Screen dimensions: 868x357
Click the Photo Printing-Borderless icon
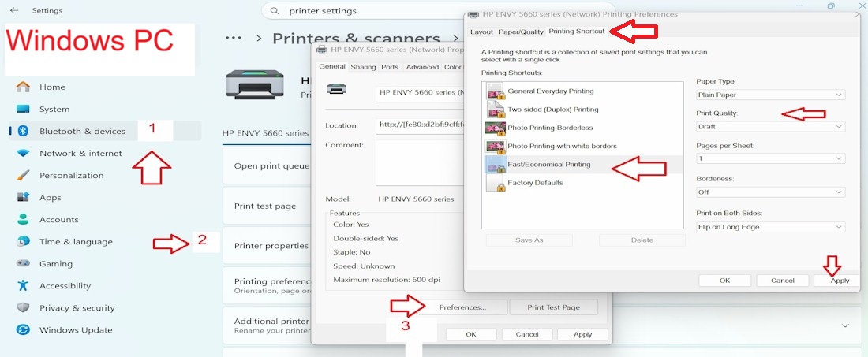click(x=494, y=128)
